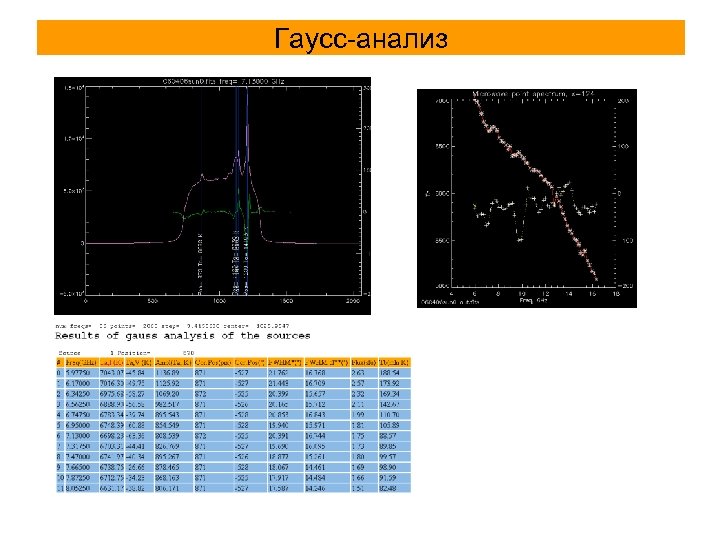Image resolution: width=720 pixels, height=540 pixels.
Task: Click the right plot's title text
Action: coord(534,94)
